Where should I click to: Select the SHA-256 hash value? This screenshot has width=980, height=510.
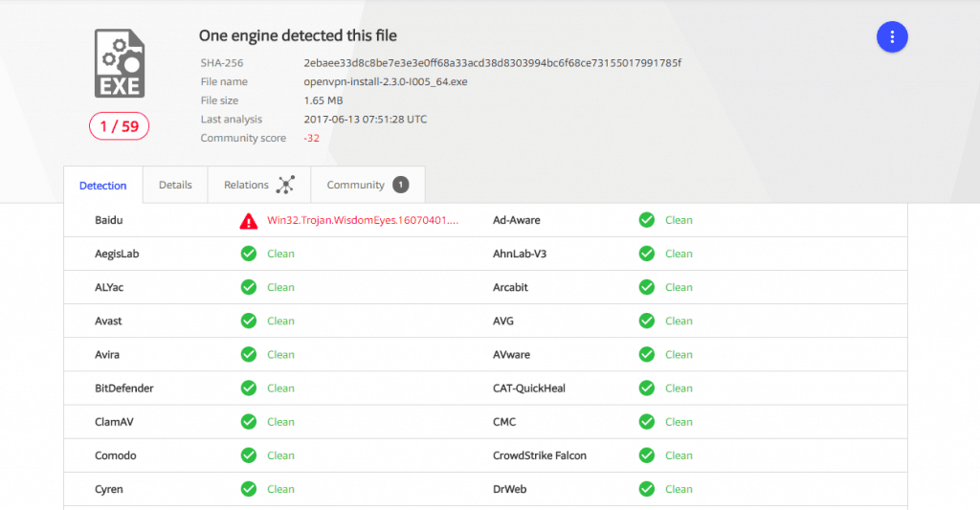pyautogui.click(x=493, y=63)
